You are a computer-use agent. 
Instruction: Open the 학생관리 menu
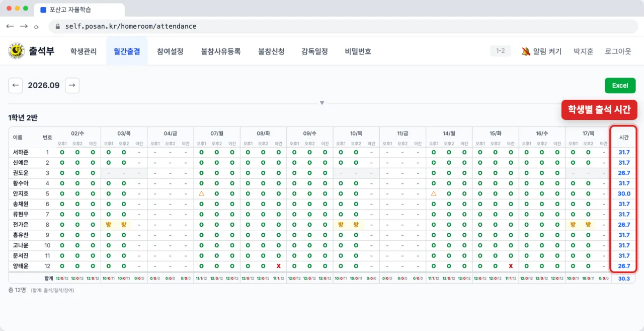coord(84,51)
